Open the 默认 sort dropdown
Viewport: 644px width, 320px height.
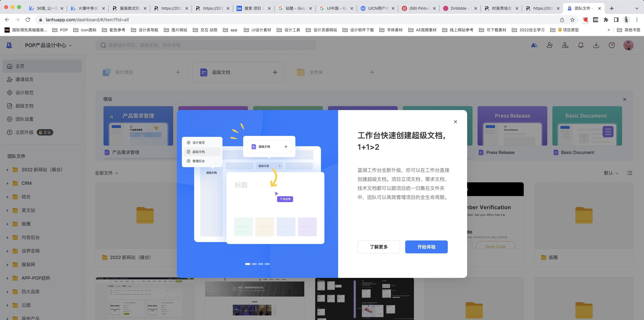click(x=611, y=173)
